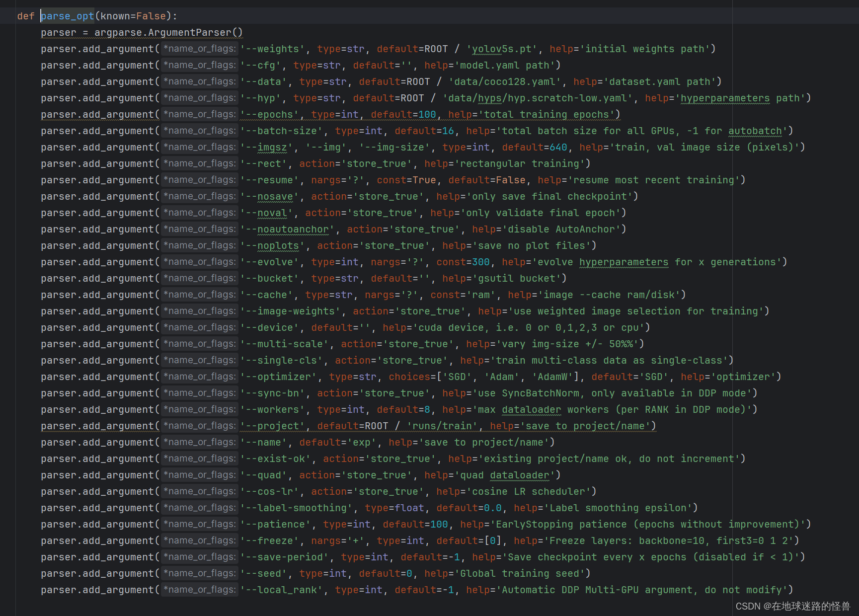Click the '--noautoanchor' argument string

click(x=288, y=229)
